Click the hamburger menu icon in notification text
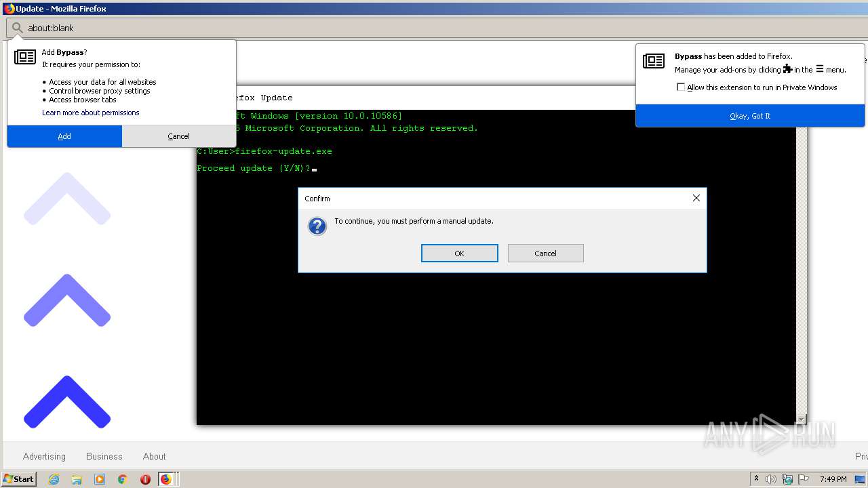Screen dimensions: 868x488 pos(819,69)
